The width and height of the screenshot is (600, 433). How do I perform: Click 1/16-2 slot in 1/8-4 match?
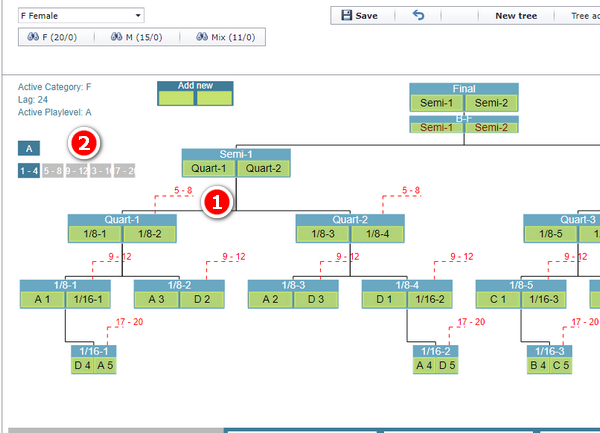click(x=430, y=299)
